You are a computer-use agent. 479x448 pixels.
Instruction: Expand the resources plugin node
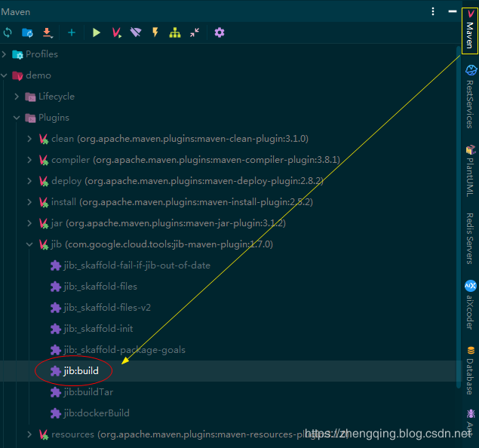pos(29,434)
